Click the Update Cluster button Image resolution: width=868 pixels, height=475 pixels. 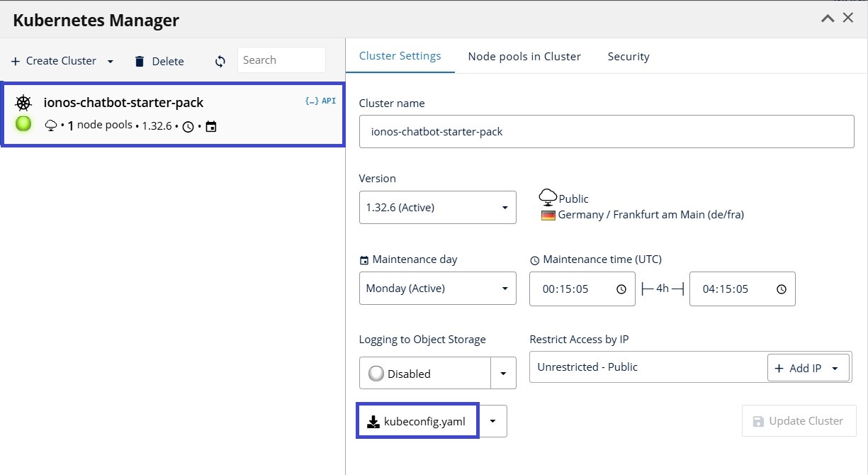[799, 420]
